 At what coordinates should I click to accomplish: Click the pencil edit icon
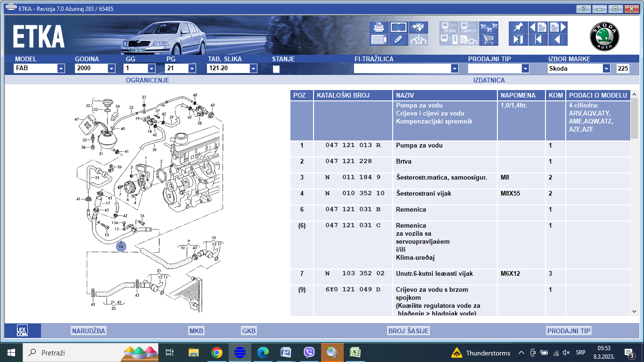tap(398, 40)
